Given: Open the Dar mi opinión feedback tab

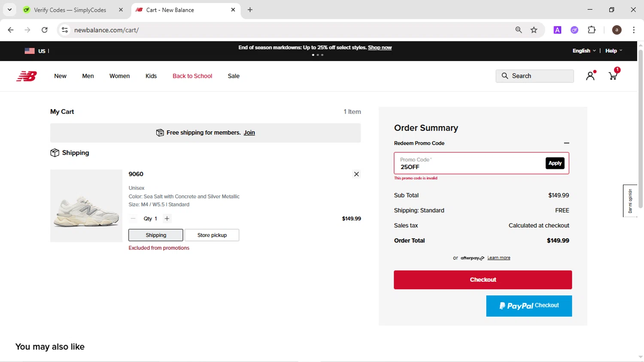Looking at the screenshot, I should point(630,201).
